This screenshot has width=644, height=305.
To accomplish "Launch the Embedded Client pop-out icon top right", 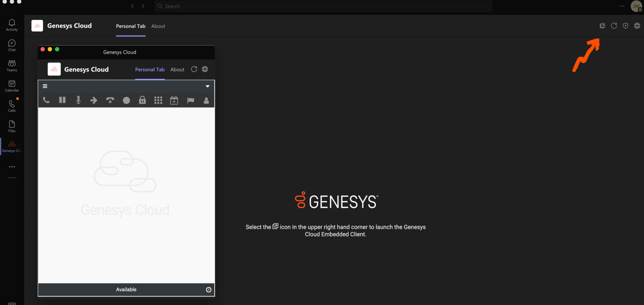I will point(602,25).
